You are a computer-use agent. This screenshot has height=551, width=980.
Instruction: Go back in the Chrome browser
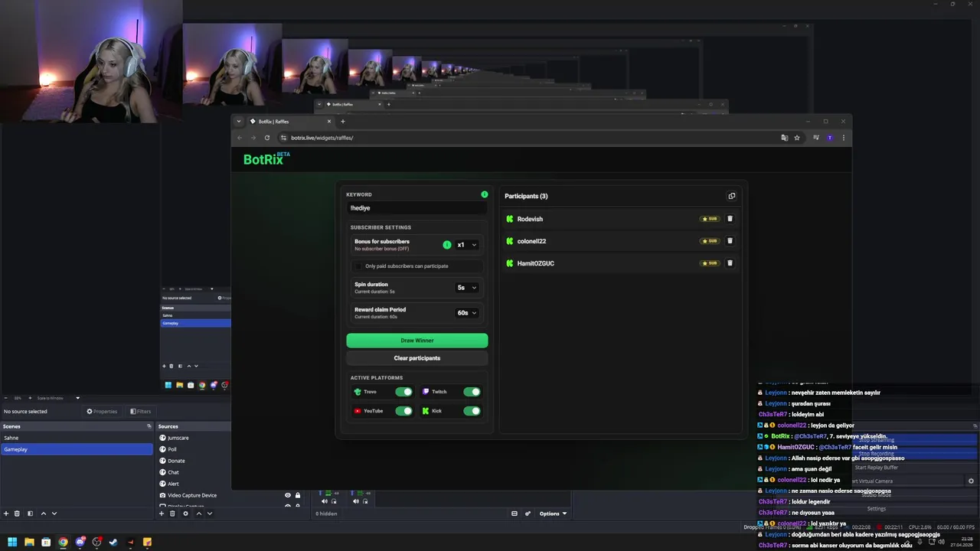(240, 138)
